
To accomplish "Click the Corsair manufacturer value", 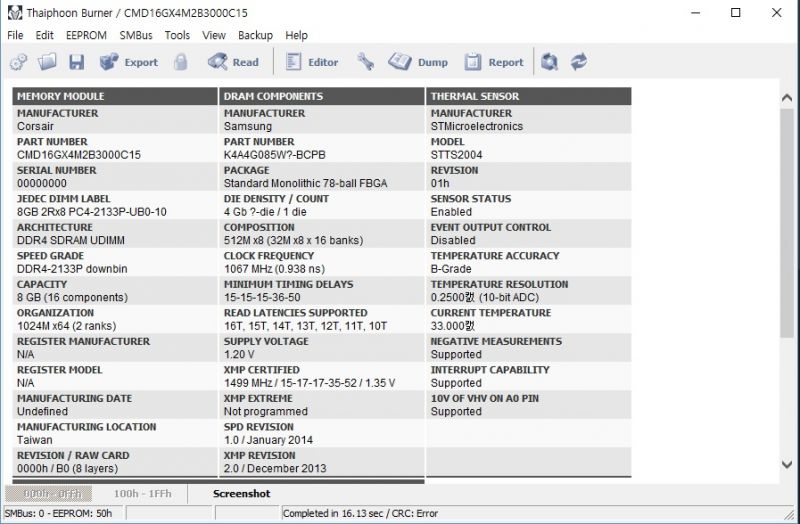I will (35, 126).
